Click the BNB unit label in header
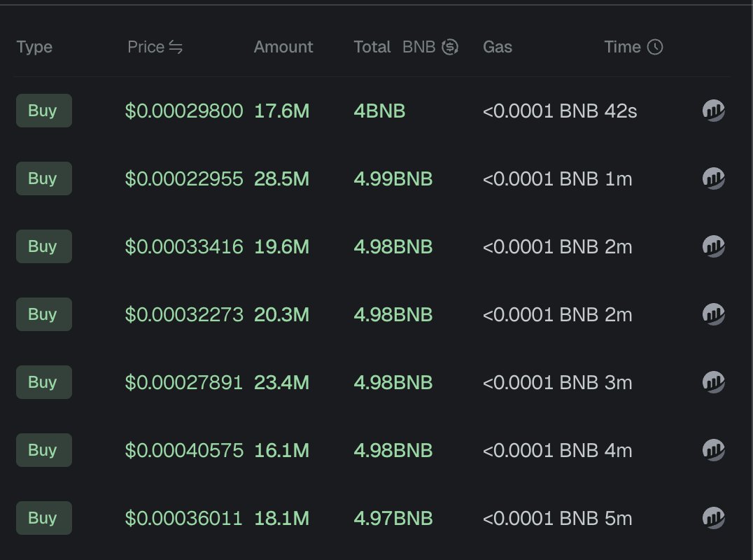Screen dimensions: 753x560 [x=418, y=47]
